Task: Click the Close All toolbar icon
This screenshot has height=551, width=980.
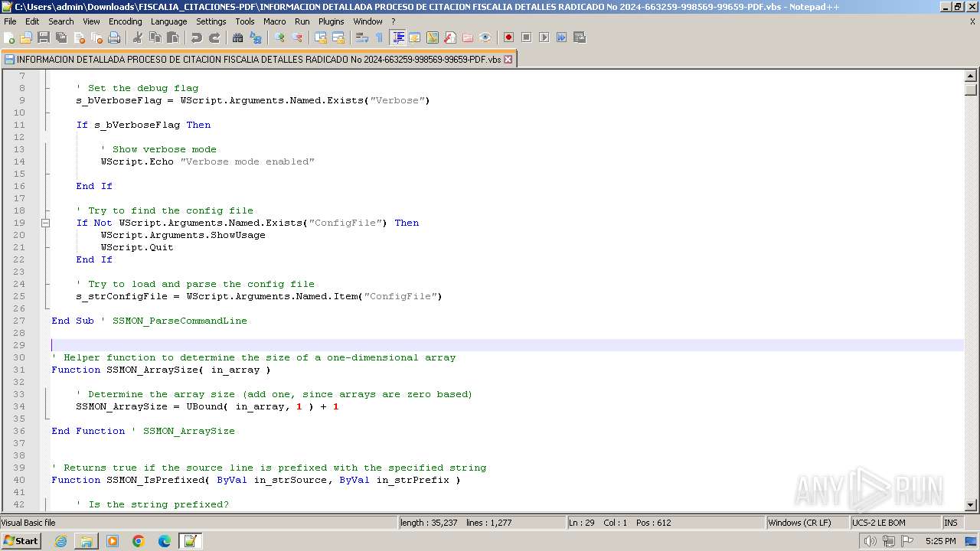Action: (96, 37)
